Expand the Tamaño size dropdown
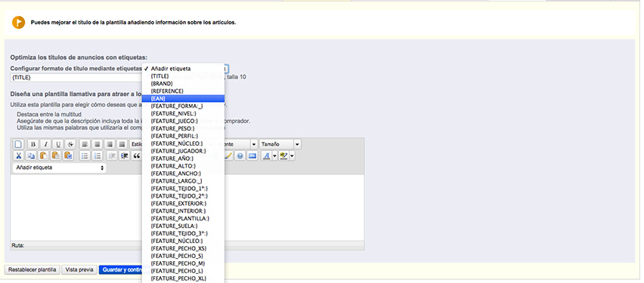Screen dimensions: 644x283 [x=297, y=144]
